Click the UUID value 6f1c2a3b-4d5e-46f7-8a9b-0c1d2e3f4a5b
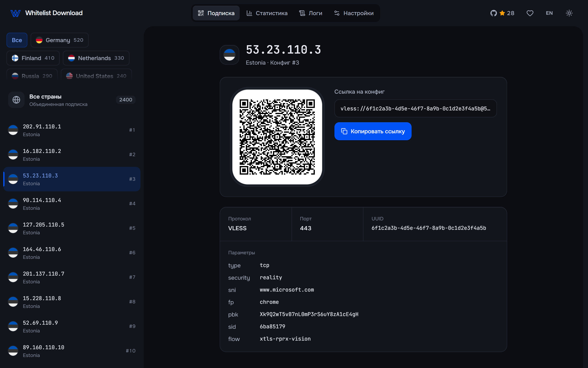The height and width of the screenshot is (368, 588). click(429, 228)
